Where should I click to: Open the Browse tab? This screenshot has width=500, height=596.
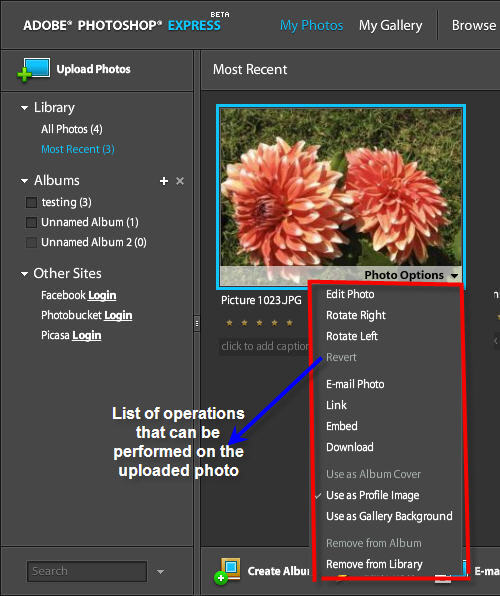coord(474,25)
